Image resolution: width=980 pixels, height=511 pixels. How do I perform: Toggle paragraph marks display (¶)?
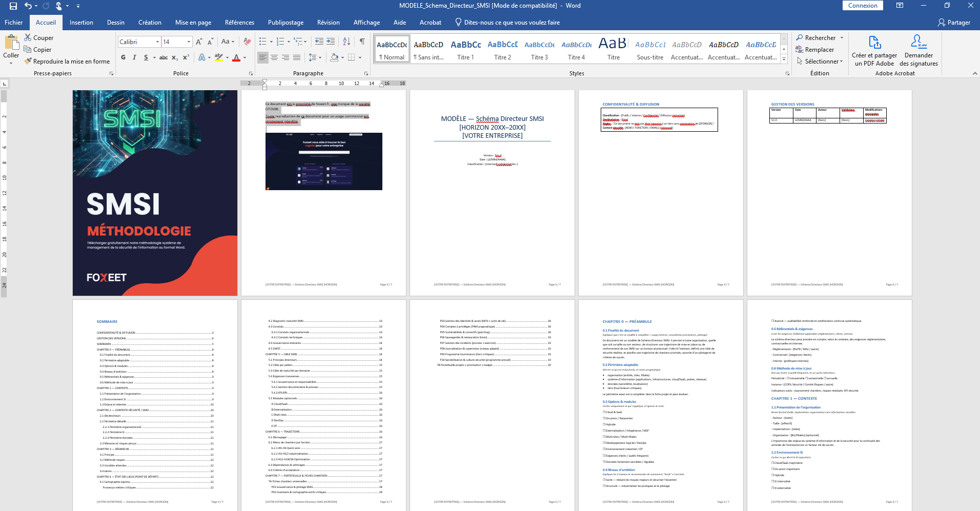362,42
